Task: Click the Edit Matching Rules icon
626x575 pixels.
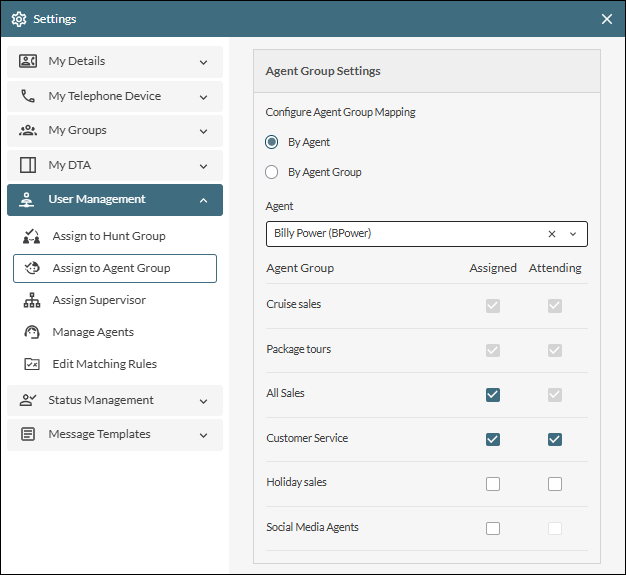Action: coord(32,365)
